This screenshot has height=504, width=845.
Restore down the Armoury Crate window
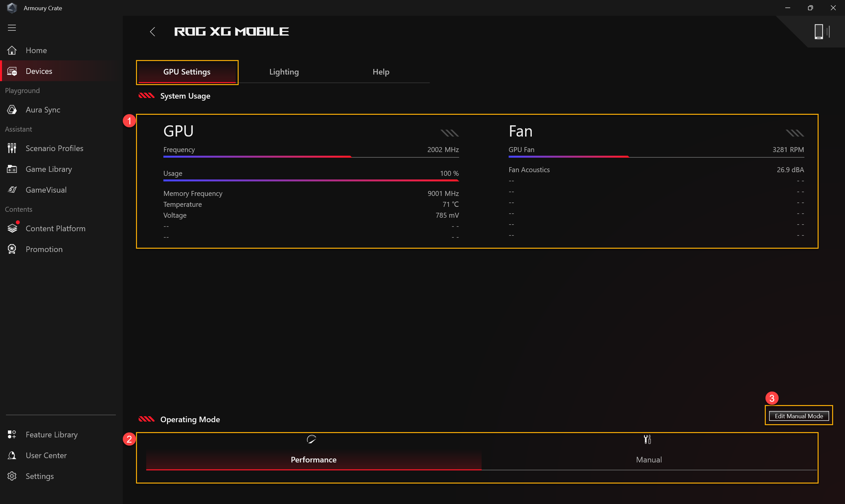810,8
